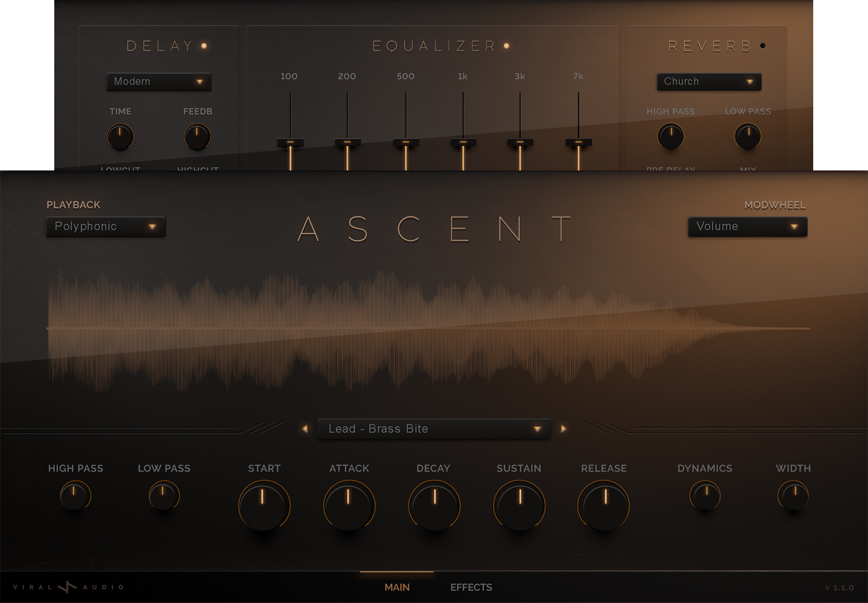868x603 pixels.
Task: Adjust the Attack envelope knob
Action: tap(349, 505)
